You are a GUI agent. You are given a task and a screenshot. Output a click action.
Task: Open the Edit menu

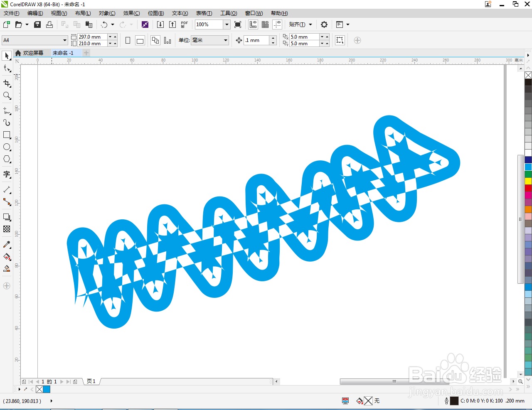(35, 13)
